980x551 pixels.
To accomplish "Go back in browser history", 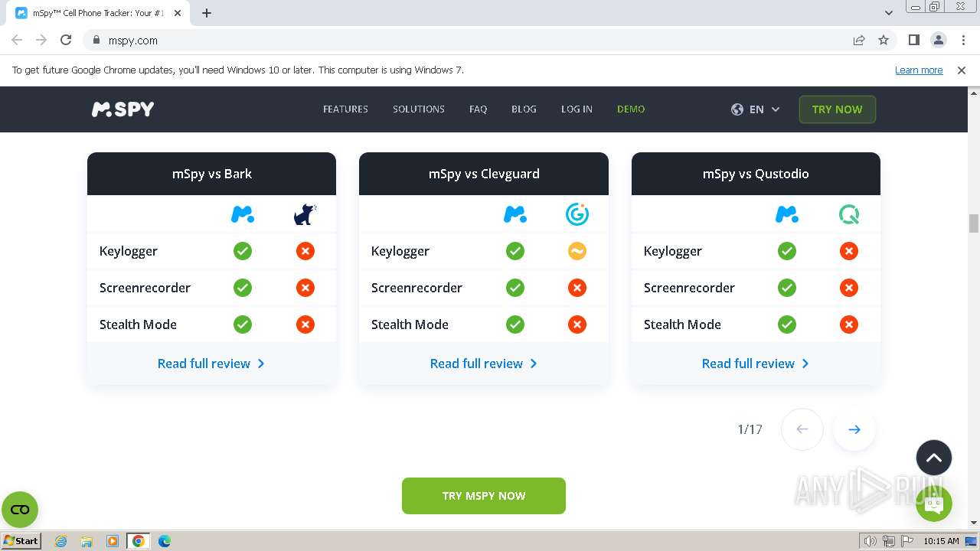I will click(x=17, y=41).
